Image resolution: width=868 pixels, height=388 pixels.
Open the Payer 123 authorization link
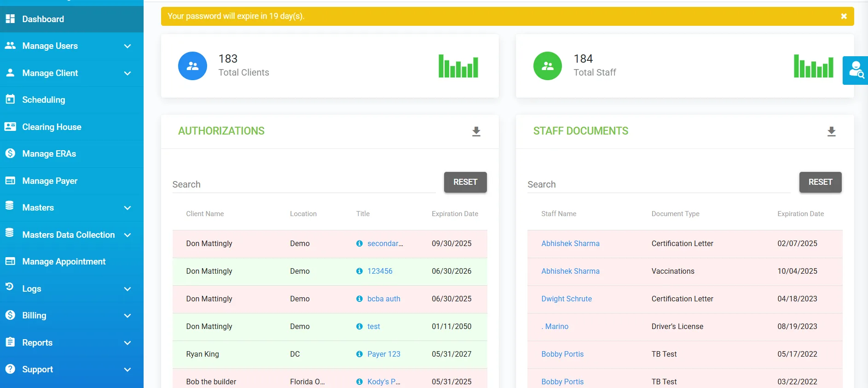(384, 354)
